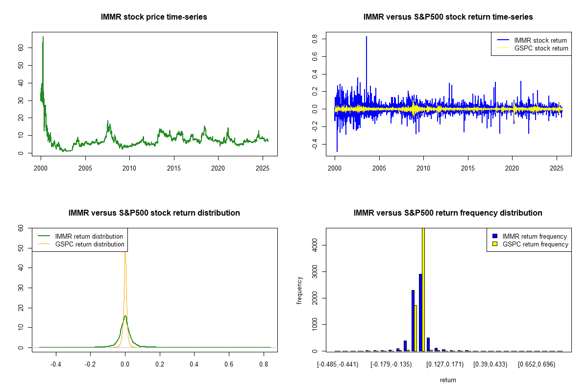Viewport: 588px width, 392px height.
Task: Click the "GSPC stock return" legend label
Action: click(541, 49)
